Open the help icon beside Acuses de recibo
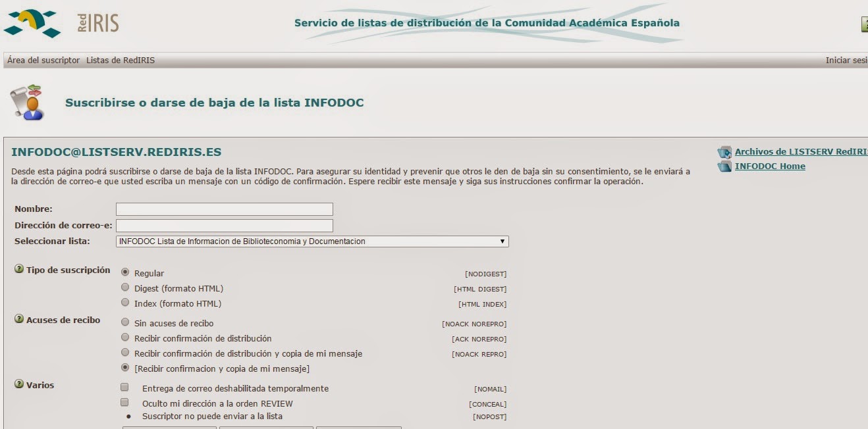This screenshot has height=429, width=868. click(18, 319)
